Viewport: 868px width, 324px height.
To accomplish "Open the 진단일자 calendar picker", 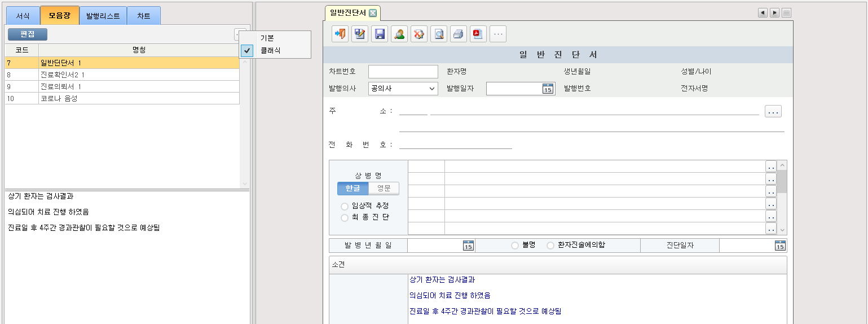I will tap(780, 246).
